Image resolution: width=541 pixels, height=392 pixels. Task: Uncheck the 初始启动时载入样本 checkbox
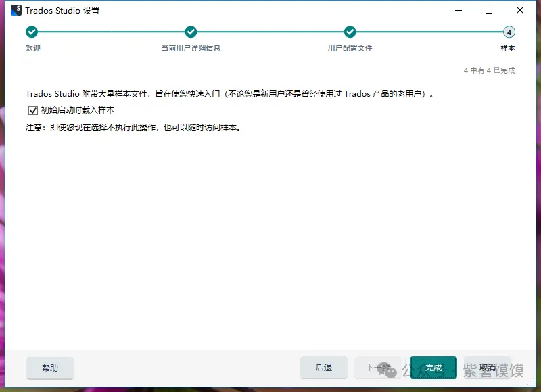(32, 110)
